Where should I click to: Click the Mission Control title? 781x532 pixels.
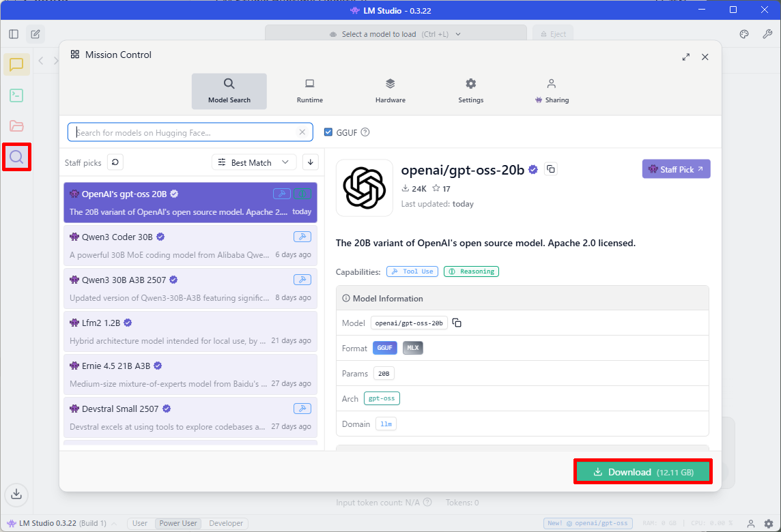(x=118, y=55)
